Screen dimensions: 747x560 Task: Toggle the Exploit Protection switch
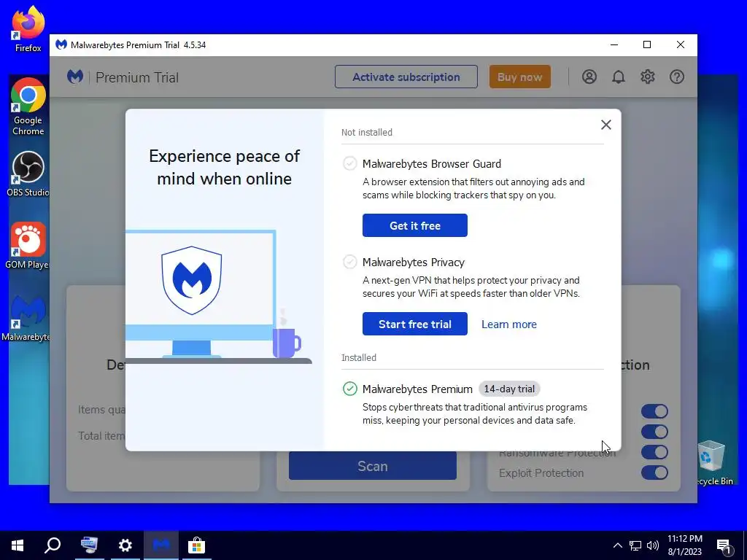coord(654,472)
